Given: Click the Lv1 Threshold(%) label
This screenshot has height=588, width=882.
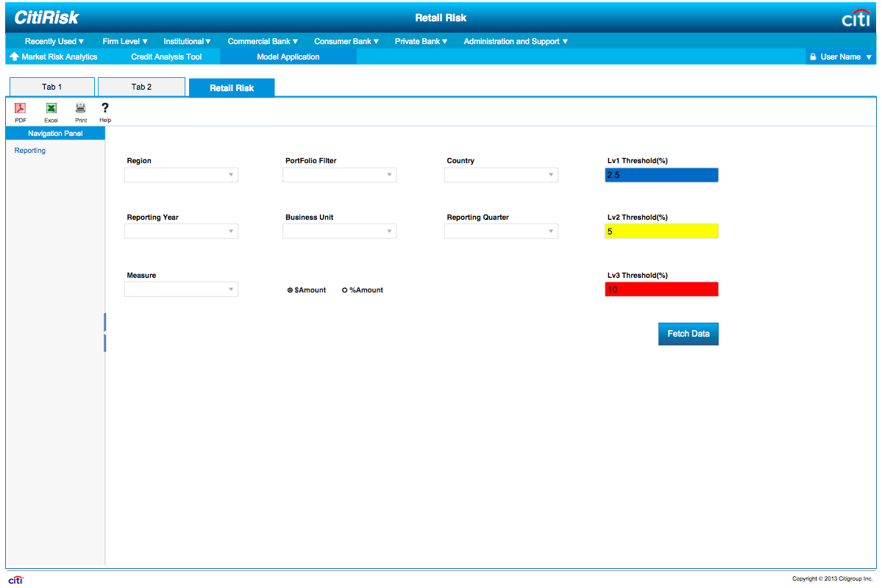Looking at the screenshot, I should click(637, 161).
